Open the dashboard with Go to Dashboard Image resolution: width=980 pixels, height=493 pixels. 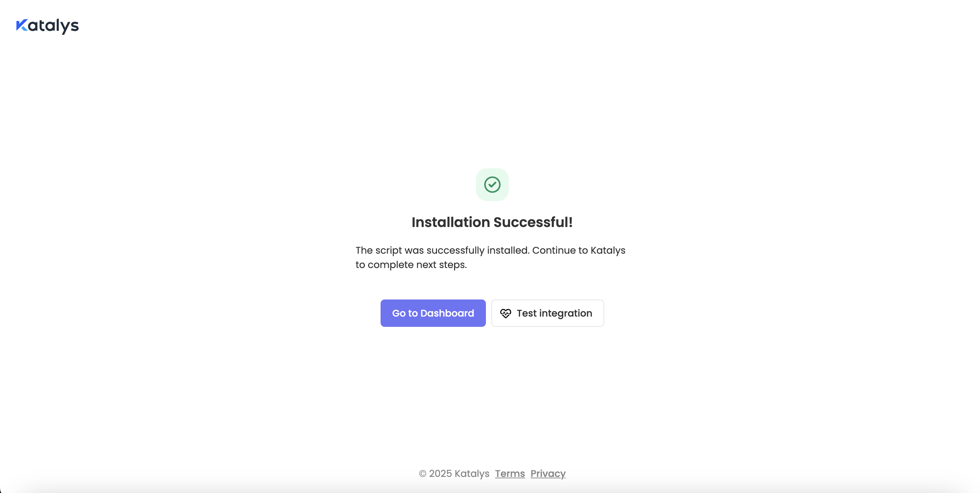pos(433,313)
